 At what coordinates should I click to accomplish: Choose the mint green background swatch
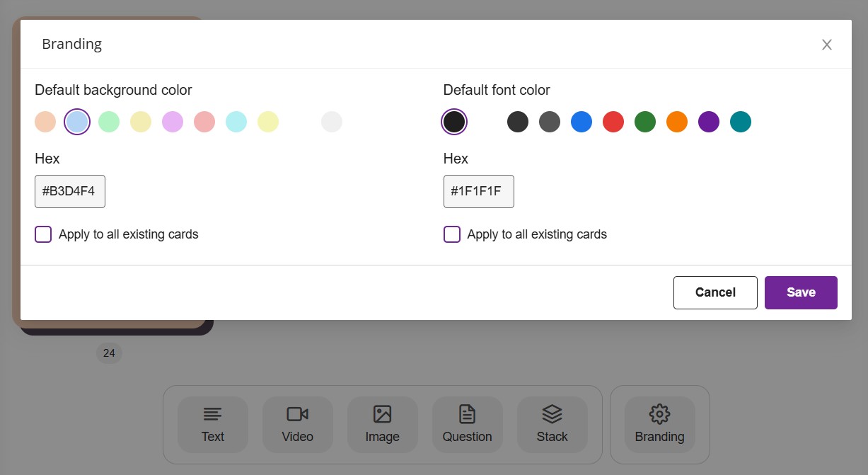109,122
